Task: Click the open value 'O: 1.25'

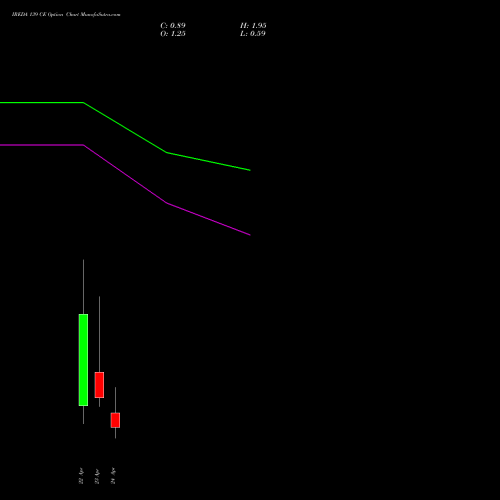Action: (173, 34)
